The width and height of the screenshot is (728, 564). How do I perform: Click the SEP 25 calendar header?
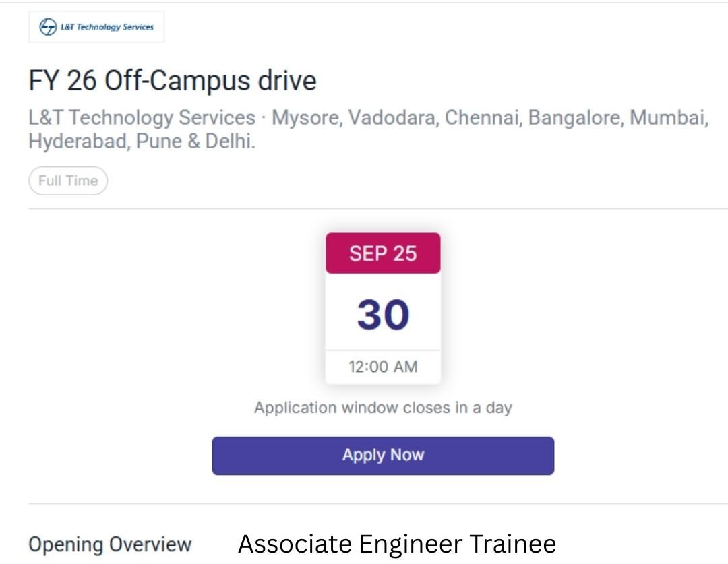pyautogui.click(x=383, y=253)
